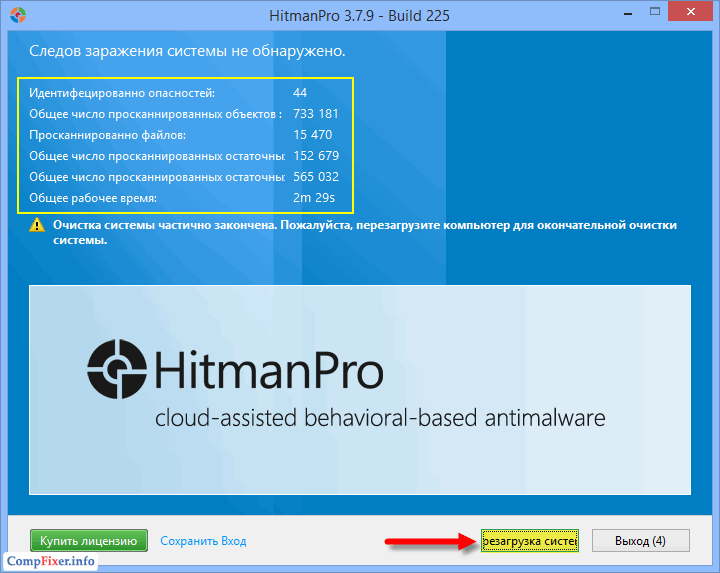
Task: Click the message "Очистка системы частично закончена"
Action: pyautogui.click(x=165, y=225)
